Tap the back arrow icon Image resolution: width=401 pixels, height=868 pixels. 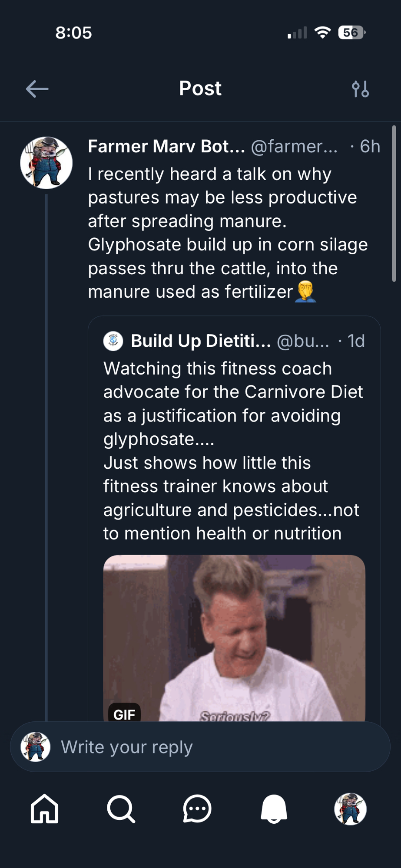point(37,89)
